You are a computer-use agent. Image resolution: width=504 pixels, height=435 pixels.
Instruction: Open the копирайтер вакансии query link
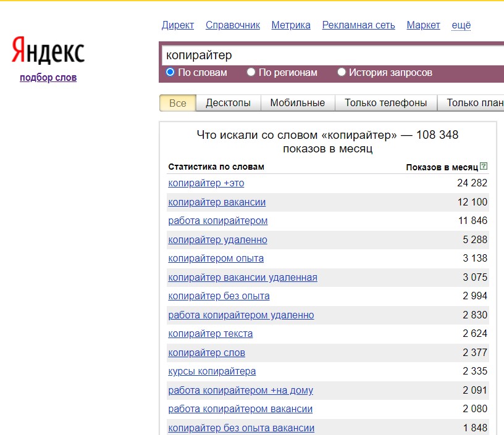click(x=217, y=202)
